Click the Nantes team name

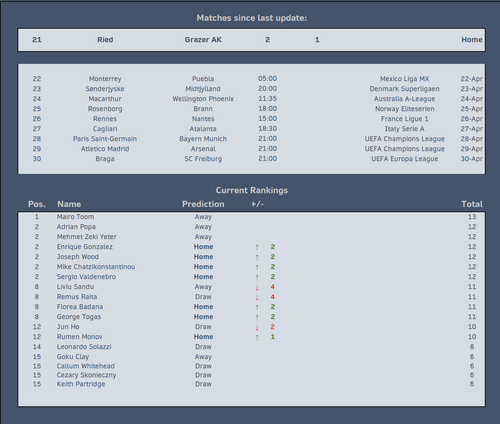(203, 119)
